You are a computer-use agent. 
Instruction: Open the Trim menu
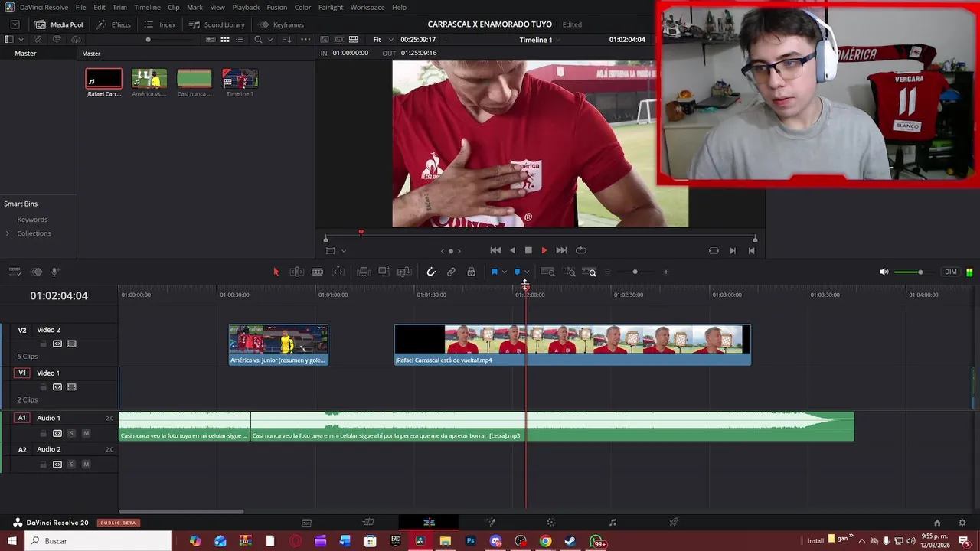pyautogui.click(x=119, y=7)
